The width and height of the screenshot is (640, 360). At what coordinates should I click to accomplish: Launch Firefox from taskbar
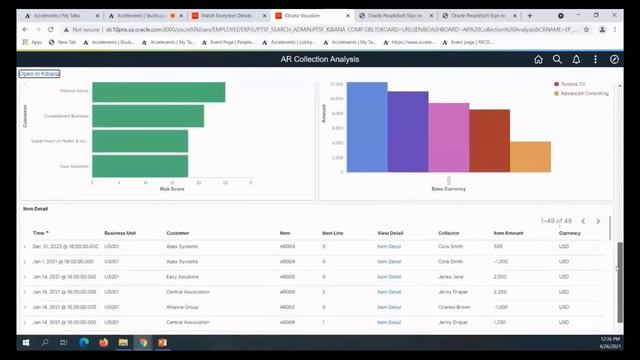pyautogui.click(x=104, y=342)
